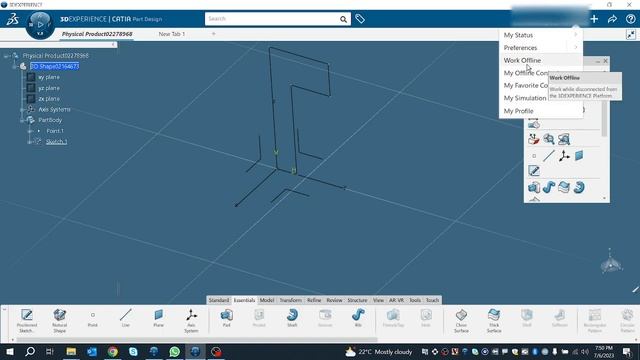Click the Share arrow icon in top bar
The height and width of the screenshot is (360, 640).
612,19
